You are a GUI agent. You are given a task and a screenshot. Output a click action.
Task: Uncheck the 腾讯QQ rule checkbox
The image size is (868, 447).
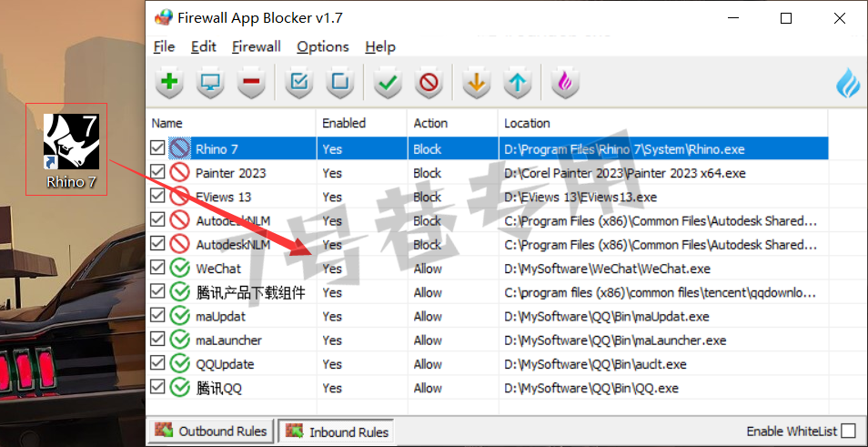pyautogui.click(x=157, y=387)
